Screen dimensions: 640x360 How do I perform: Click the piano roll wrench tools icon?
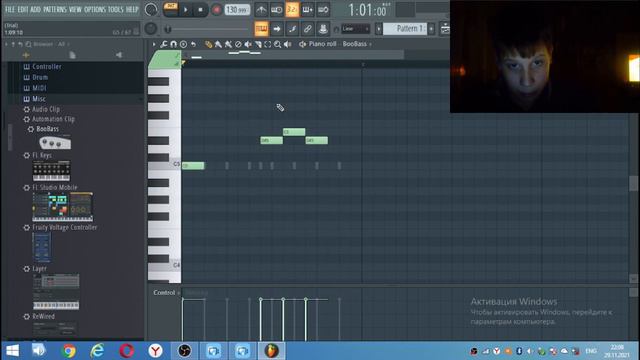(164, 44)
